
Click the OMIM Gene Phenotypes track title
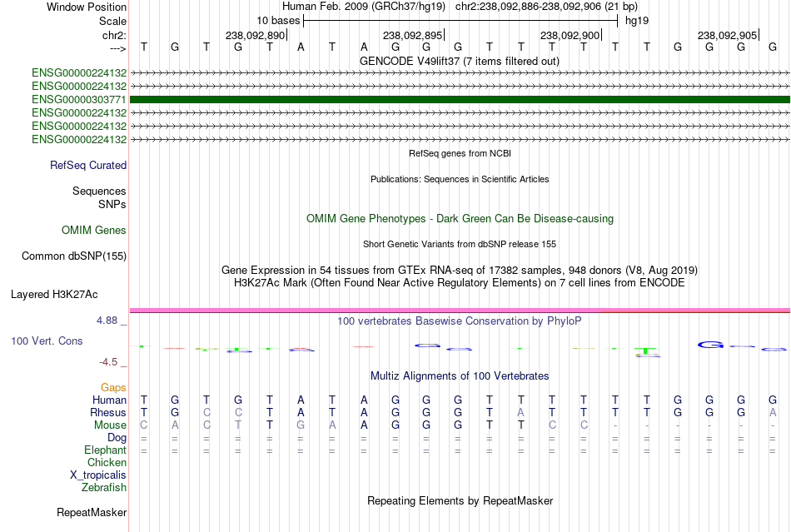click(x=460, y=219)
